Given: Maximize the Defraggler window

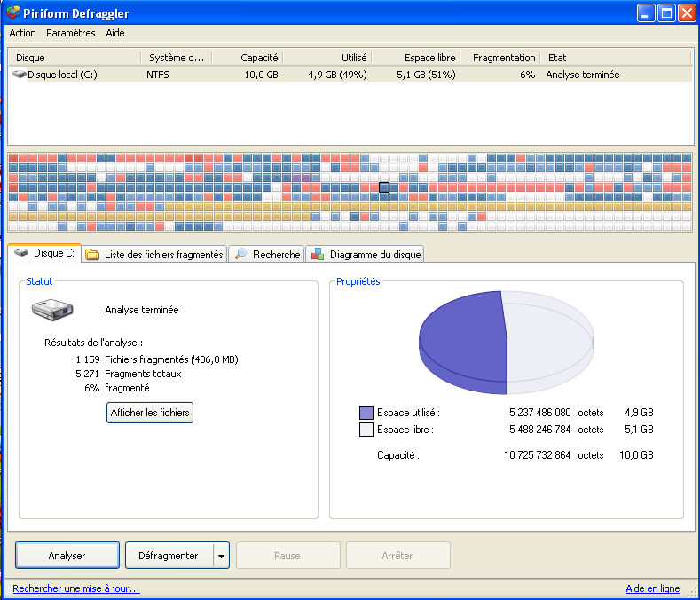Looking at the screenshot, I should pos(666,13).
